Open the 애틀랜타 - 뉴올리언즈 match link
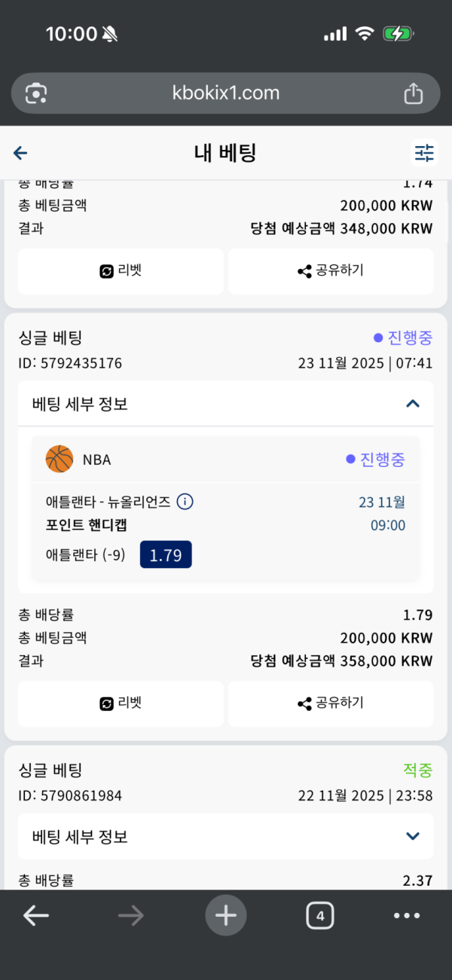 point(109,502)
